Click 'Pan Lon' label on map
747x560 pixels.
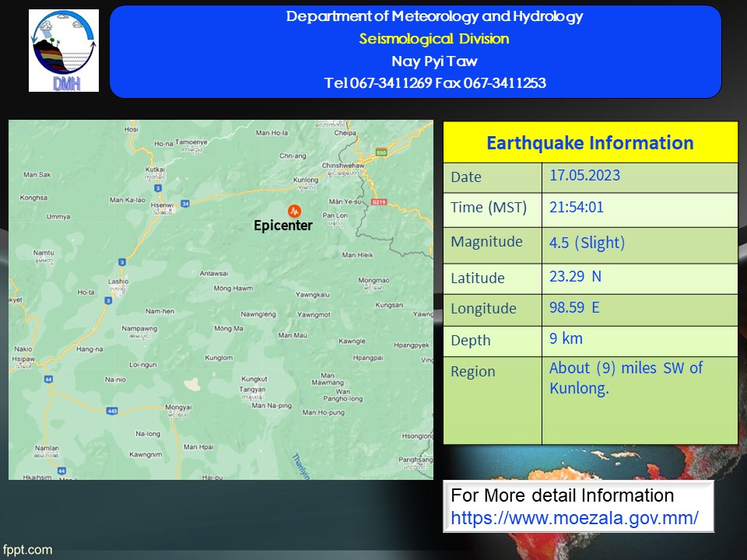335,215
